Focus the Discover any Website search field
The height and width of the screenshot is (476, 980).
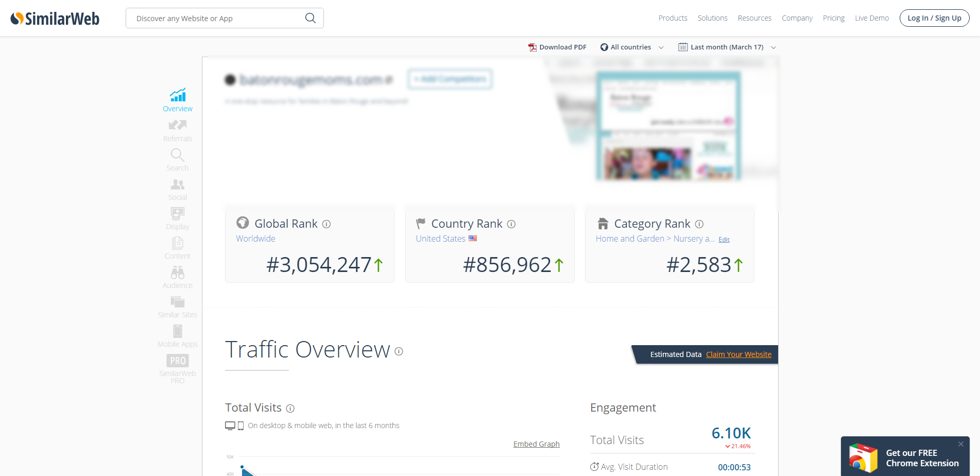point(225,18)
